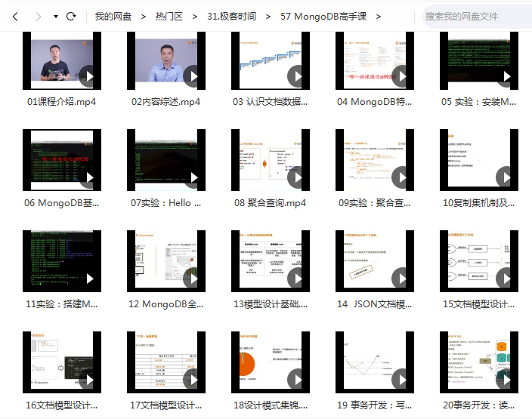Viewport: 532px width, 419px height.
Task: Click the file name 10复制集机制及...
Action: [479, 203]
